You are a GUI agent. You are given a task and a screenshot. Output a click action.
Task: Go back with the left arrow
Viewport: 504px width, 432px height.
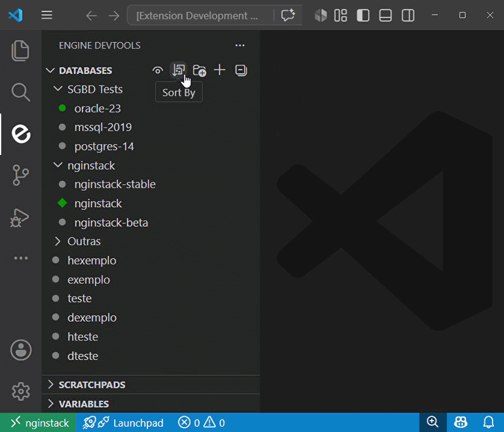coord(91,15)
